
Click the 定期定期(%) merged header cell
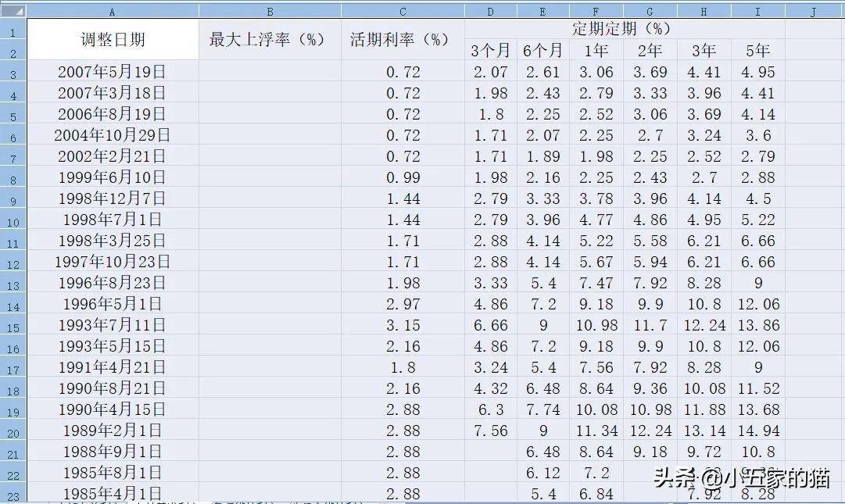point(625,29)
